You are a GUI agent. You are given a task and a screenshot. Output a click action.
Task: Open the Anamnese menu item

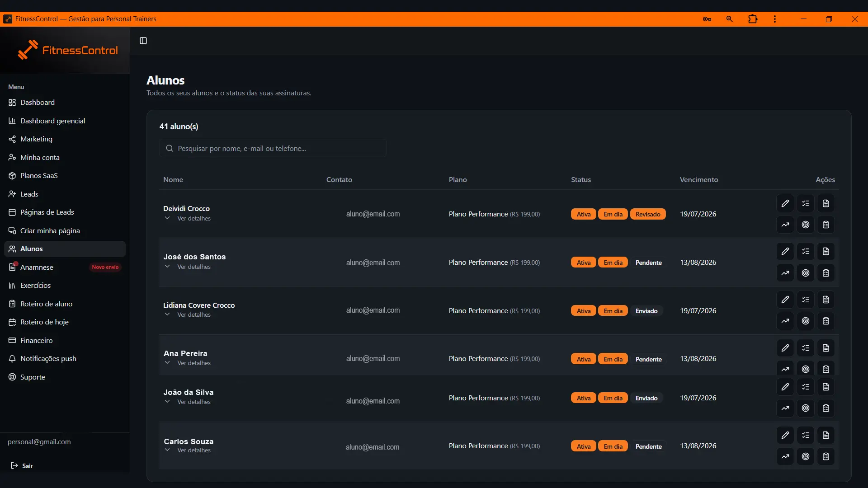[x=65, y=267]
